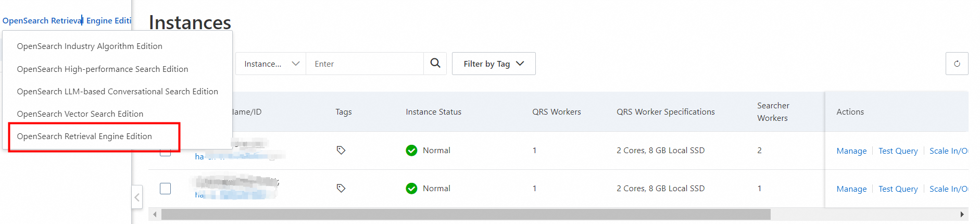Click the tag icon in second instance row
This screenshot has height=224, width=980.
click(341, 188)
